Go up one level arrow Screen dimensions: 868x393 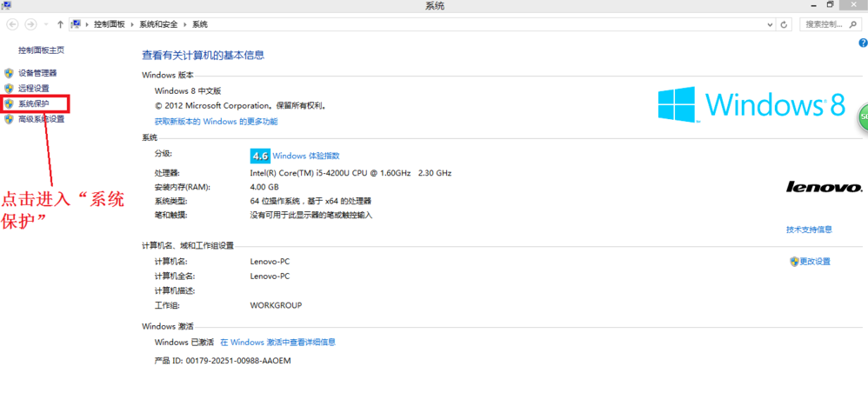coord(60,25)
